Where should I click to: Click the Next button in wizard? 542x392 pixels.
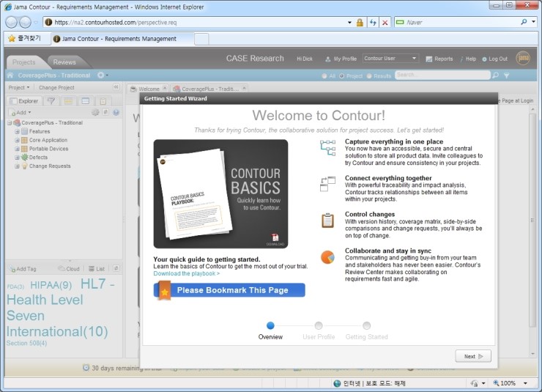[472, 356]
